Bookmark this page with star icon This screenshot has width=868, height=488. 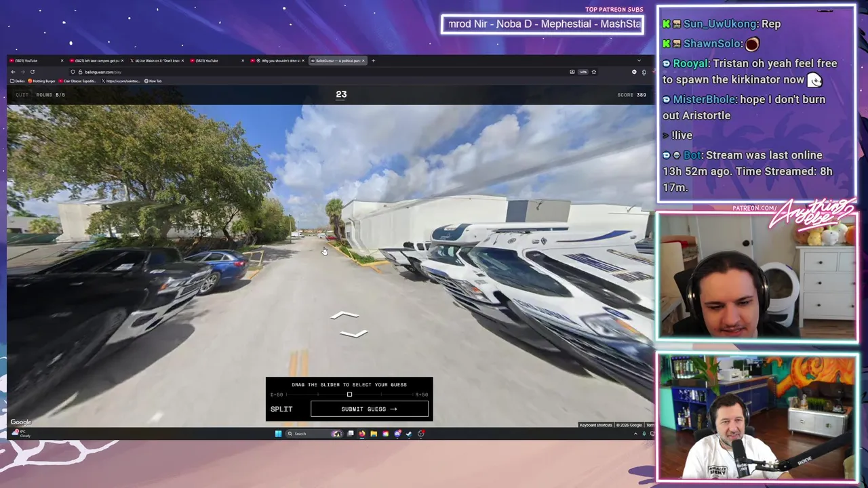(x=593, y=72)
